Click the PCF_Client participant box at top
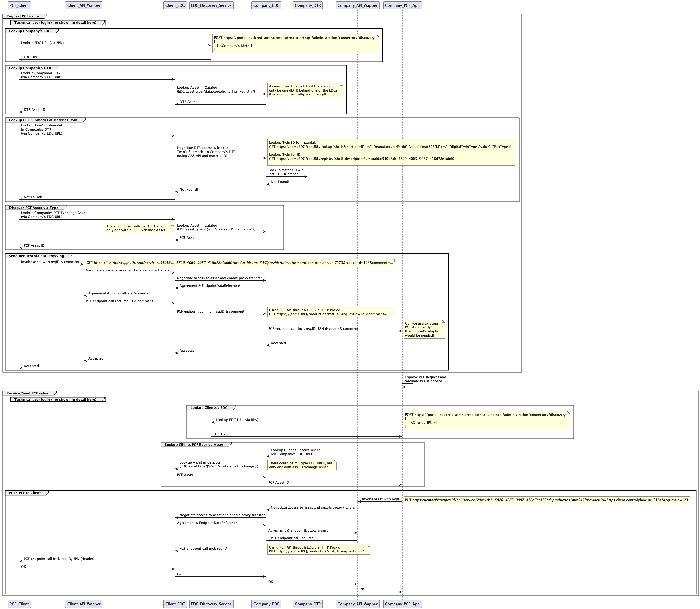The image size is (700, 609). click(x=19, y=5)
